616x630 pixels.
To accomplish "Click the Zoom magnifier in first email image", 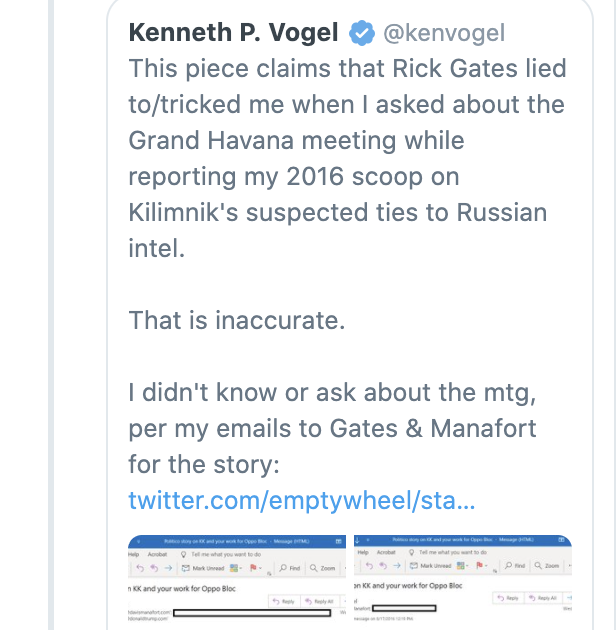I will (x=313, y=568).
